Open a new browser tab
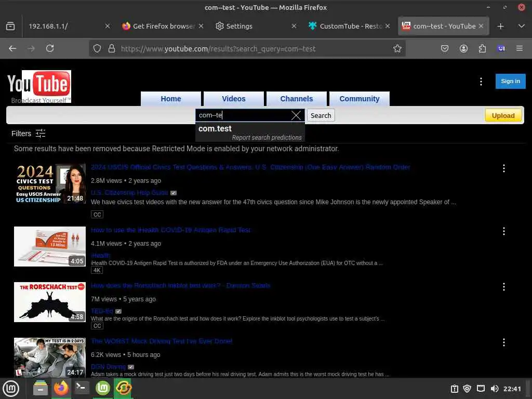This screenshot has height=399, width=532. click(500, 26)
